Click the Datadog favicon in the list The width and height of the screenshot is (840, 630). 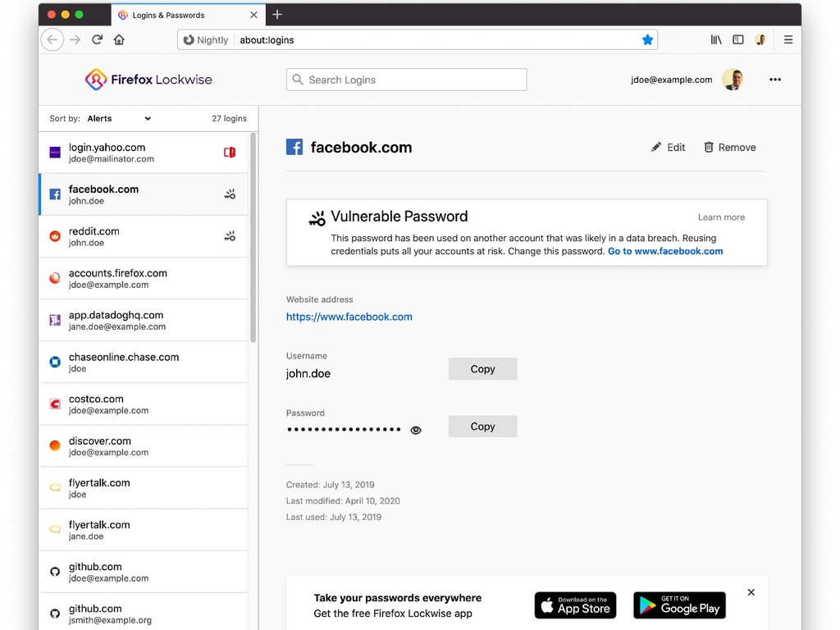coord(55,320)
